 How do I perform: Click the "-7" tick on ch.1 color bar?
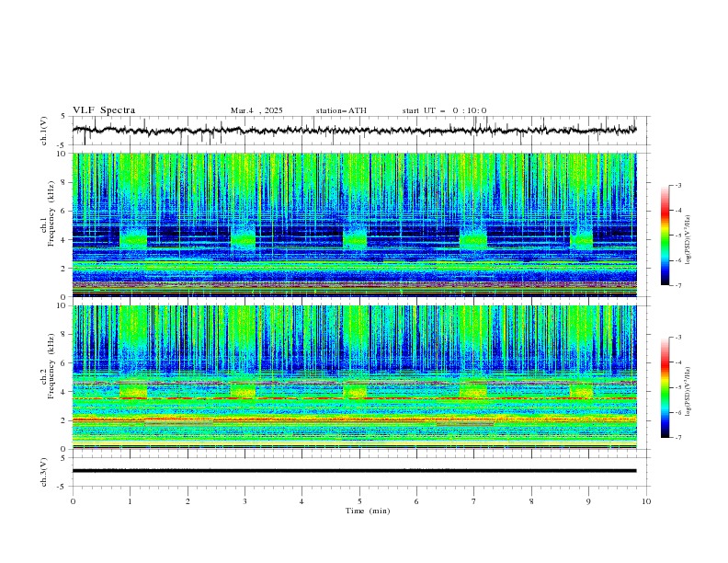click(x=677, y=285)
